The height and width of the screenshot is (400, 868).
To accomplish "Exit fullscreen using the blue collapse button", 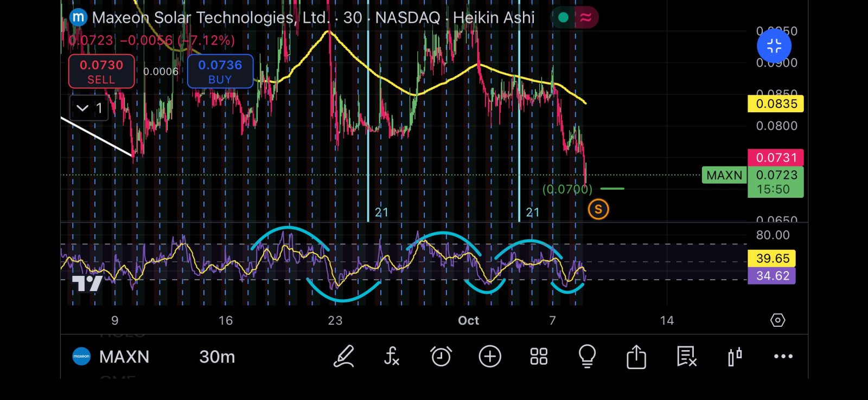I will (774, 46).
